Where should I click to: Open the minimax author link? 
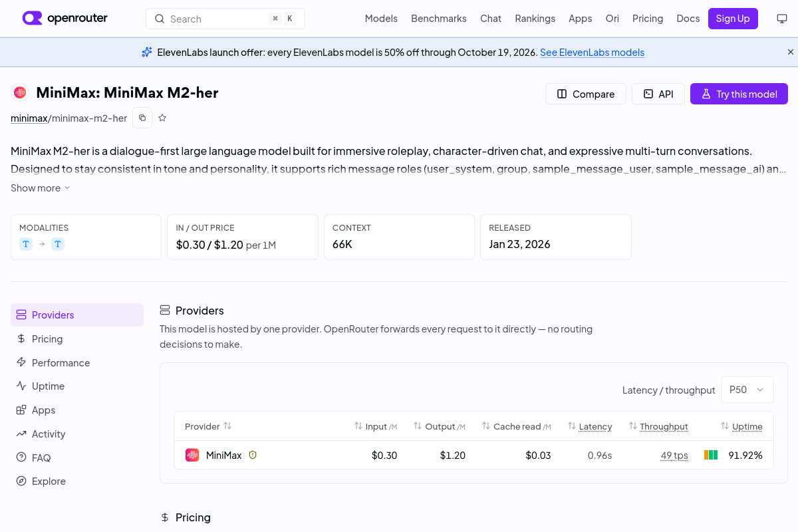tap(29, 118)
